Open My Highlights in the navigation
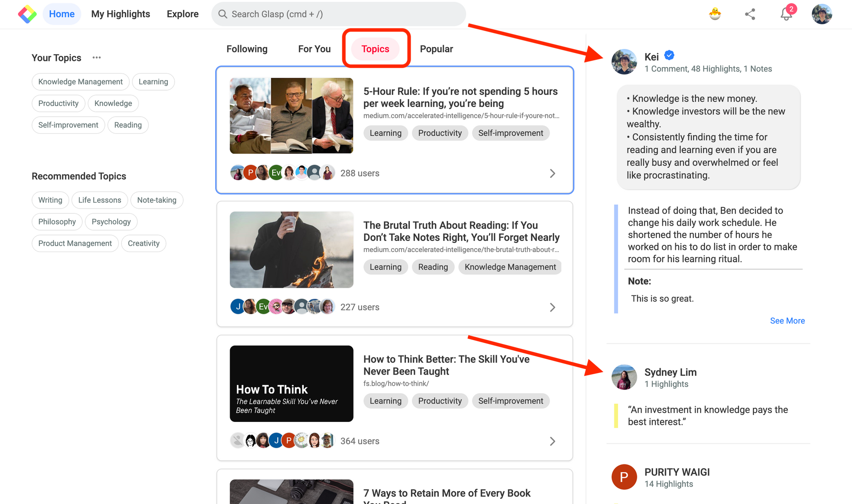 click(x=121, y=14)
